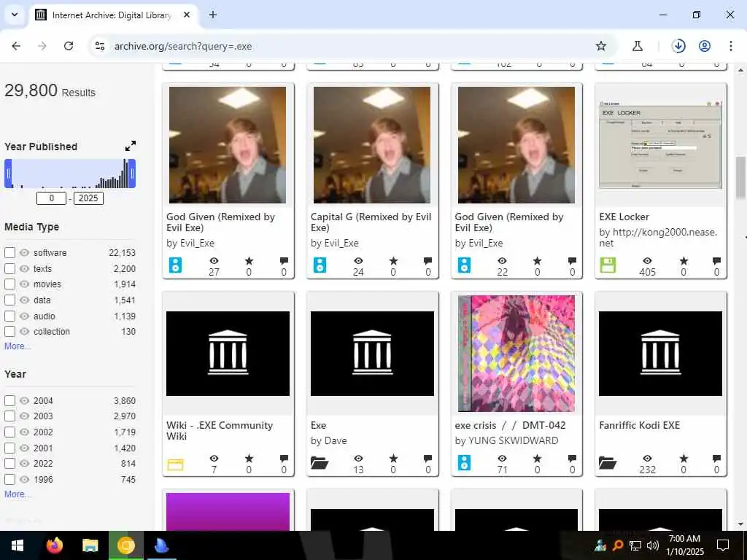Open the Windows Start menu
Image resolution: width=747 pixels, height=560 pixels.
pos(18,545)
